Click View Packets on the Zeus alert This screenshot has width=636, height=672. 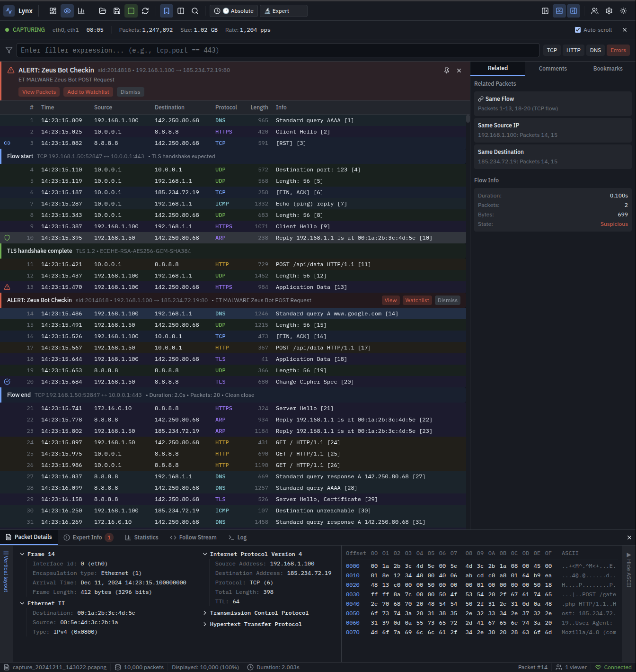coord(39,91)
